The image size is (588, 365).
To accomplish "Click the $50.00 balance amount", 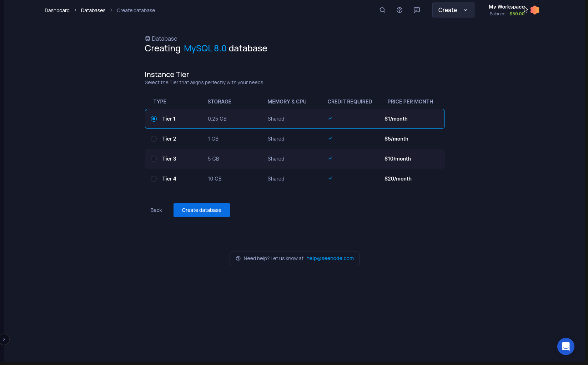I will [517, 14].
